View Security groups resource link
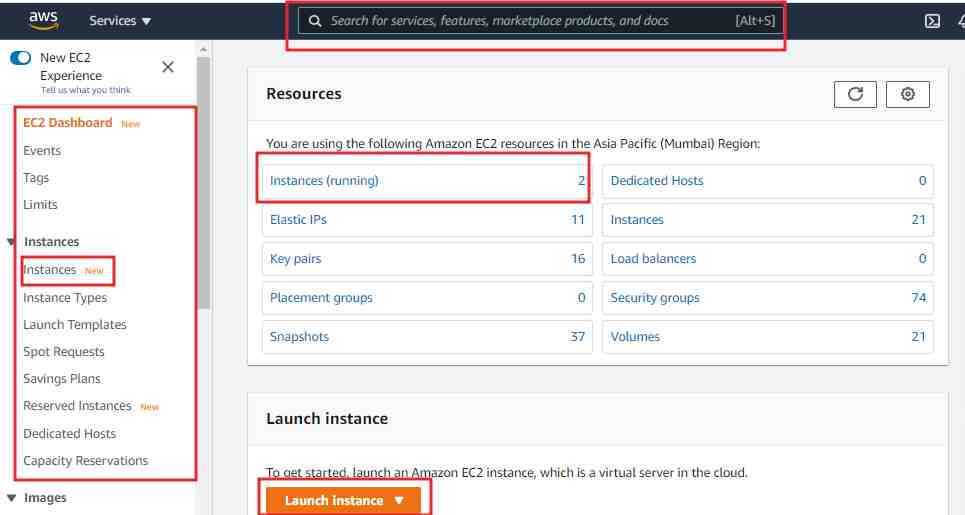The height and width of the screenshot is (515, 965). 655,298
